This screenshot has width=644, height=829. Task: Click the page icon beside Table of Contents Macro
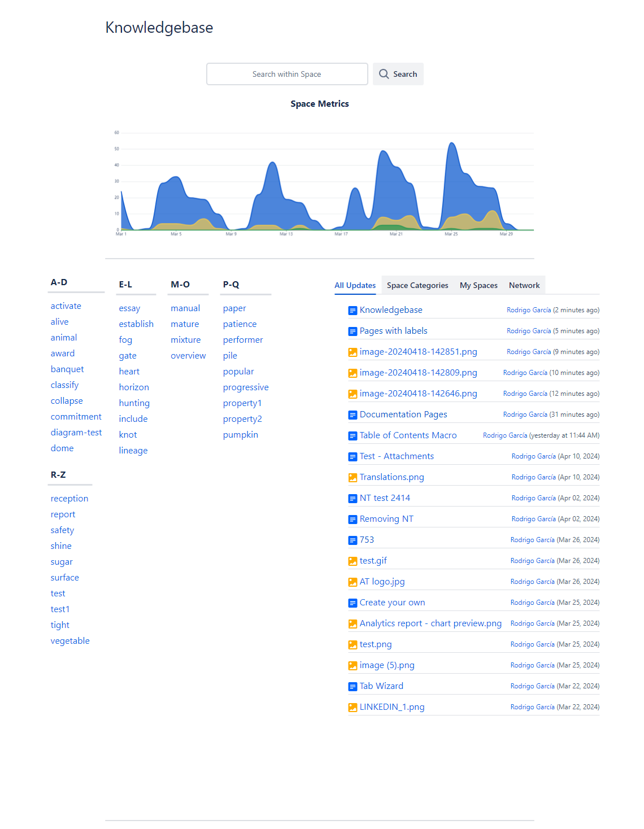pyautogui.click(x=353, y=436)
